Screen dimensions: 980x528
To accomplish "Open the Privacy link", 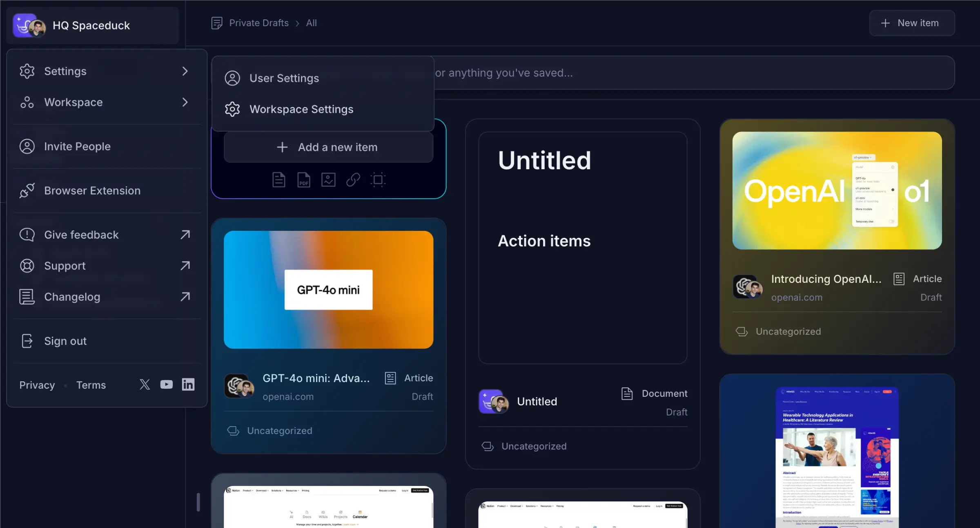I will tap(37, 385).
